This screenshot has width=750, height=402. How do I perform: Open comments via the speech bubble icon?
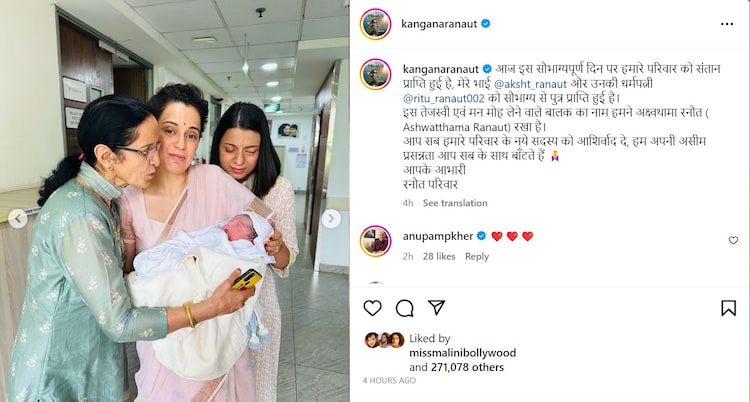[x=405, y=308]
